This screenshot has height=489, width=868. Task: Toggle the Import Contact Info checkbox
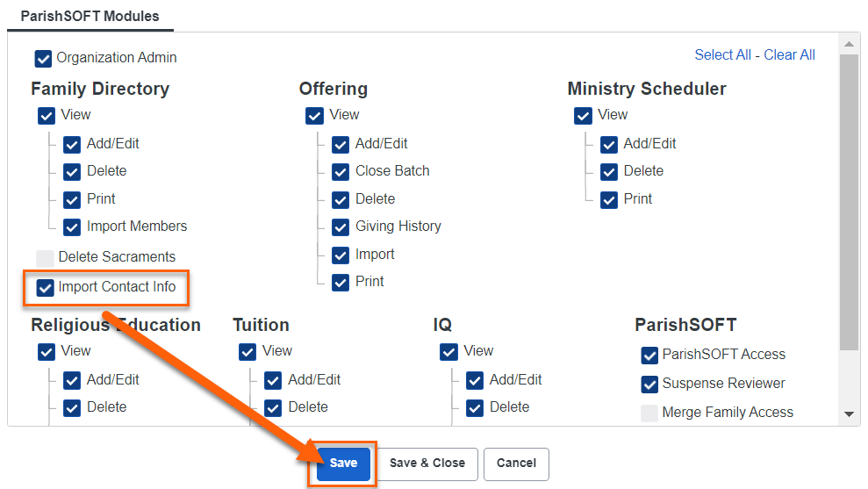45,287
